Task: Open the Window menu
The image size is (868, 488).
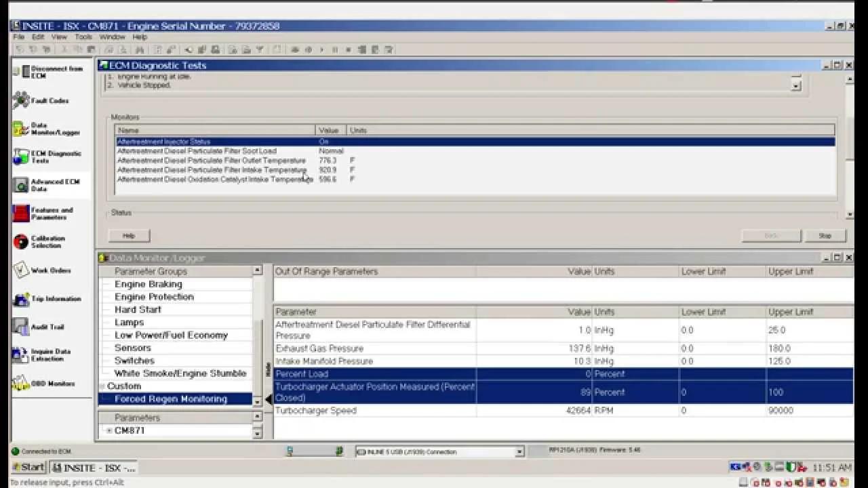Action: (x=112, y=37)
